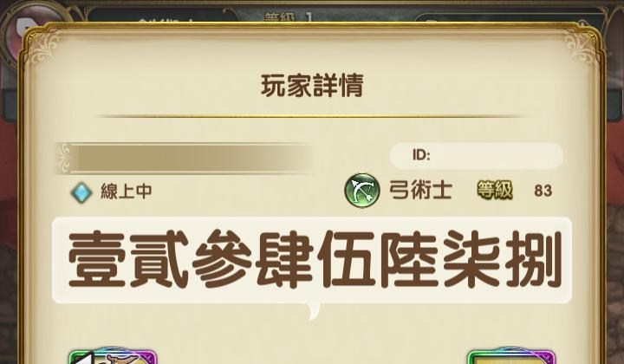The width and height of the screenshot is (624, 364).
Task: Click the gold divider under the title
Action: point(312,116)
